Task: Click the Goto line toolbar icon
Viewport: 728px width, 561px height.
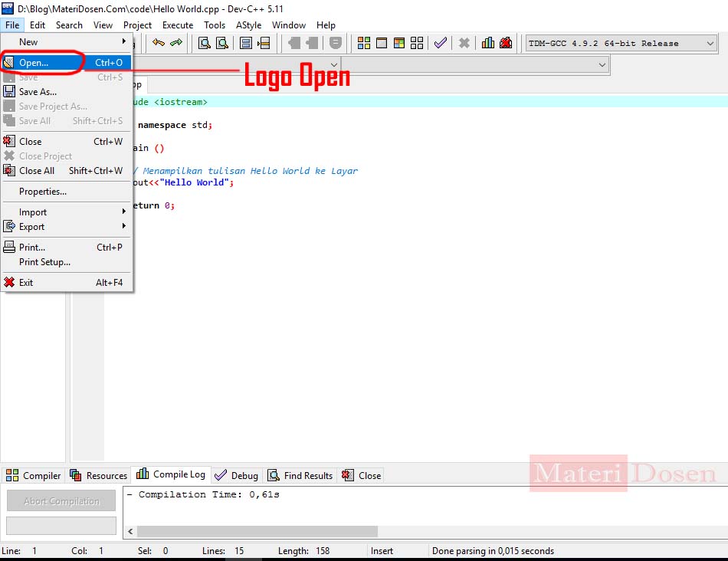Action: [x=264, y=43]
